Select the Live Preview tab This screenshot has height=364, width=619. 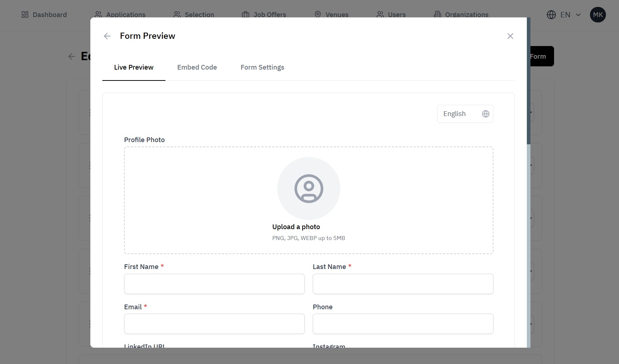(x=134, y=67)
